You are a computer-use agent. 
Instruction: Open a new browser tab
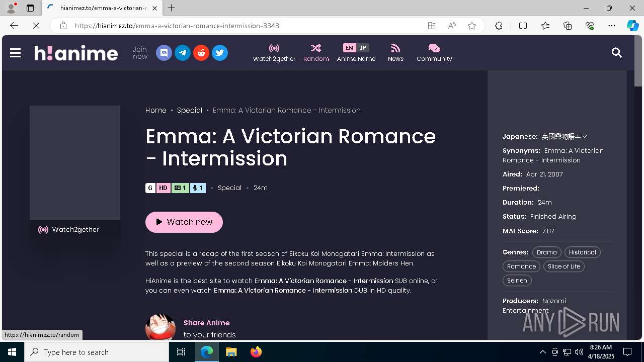coord(172,8)
